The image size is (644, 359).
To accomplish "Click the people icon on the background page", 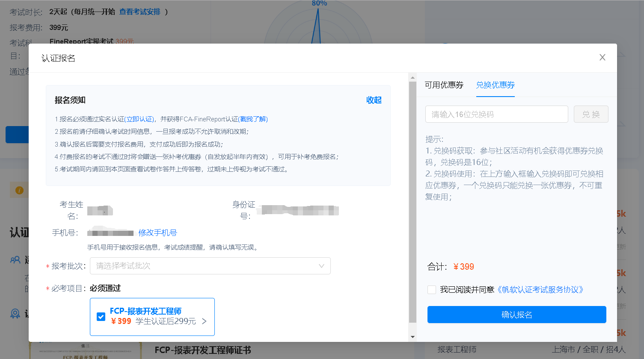I will (x=15, y=260).
